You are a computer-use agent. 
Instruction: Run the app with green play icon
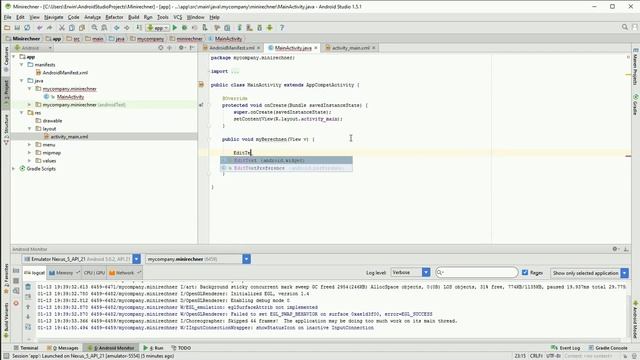click(175, 28)
